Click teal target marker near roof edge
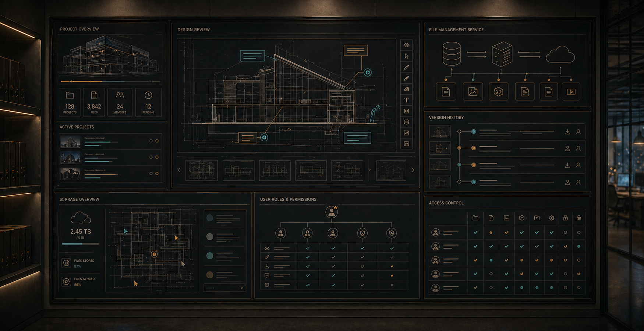Screen dimensions: 644x331 (x=367, y=73)
